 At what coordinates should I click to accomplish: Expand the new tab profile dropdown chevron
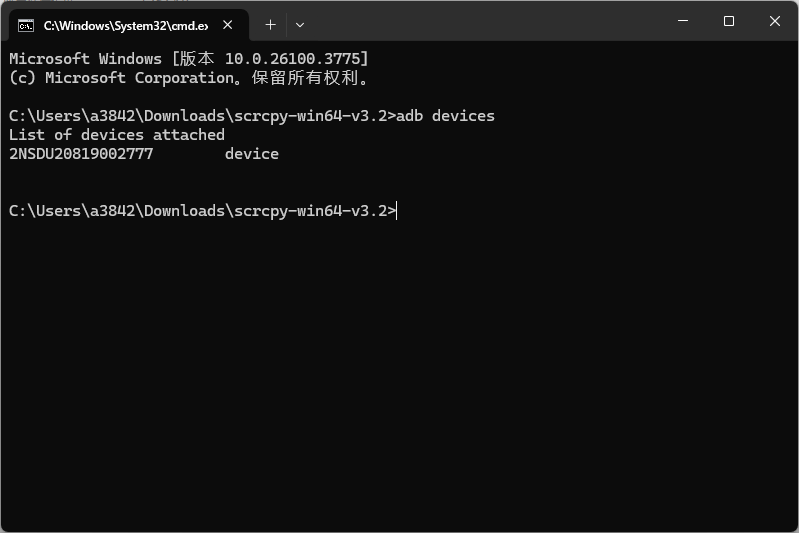(x=300, y=24)
